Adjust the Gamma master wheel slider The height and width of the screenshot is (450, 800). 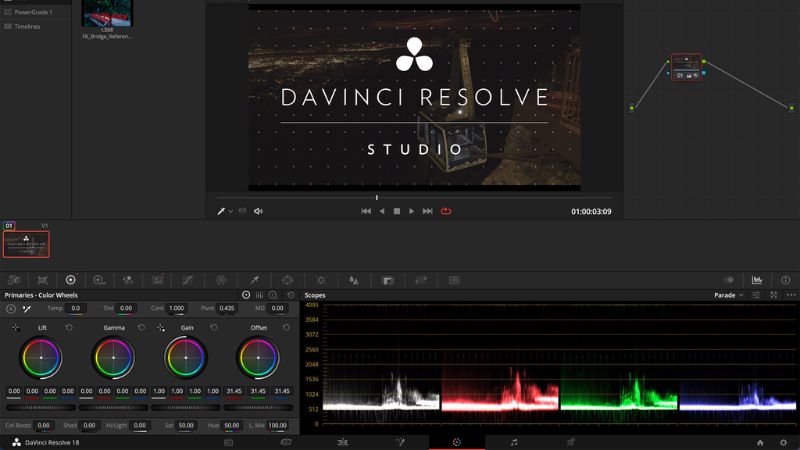pyautogui.click(x=113, y=408)
